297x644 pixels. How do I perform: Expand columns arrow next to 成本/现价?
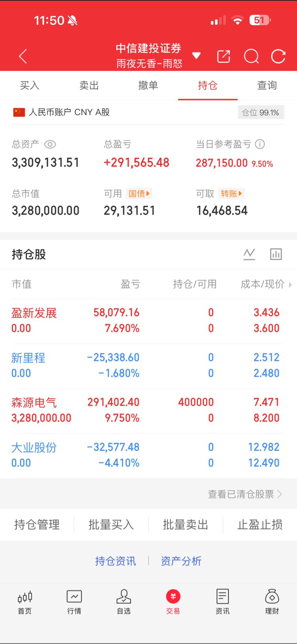(x=290, y=285)
